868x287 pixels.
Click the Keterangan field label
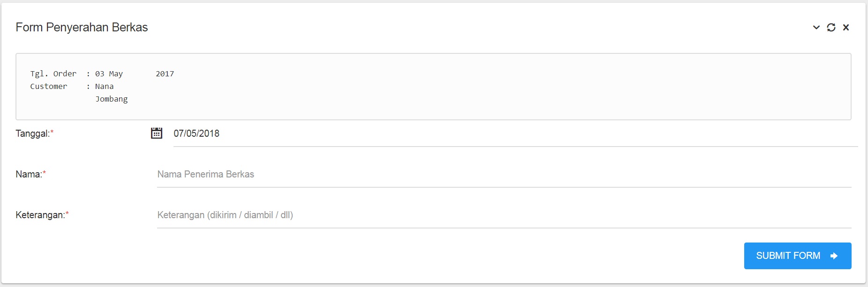pyautogui.click(x=40, y=215)
